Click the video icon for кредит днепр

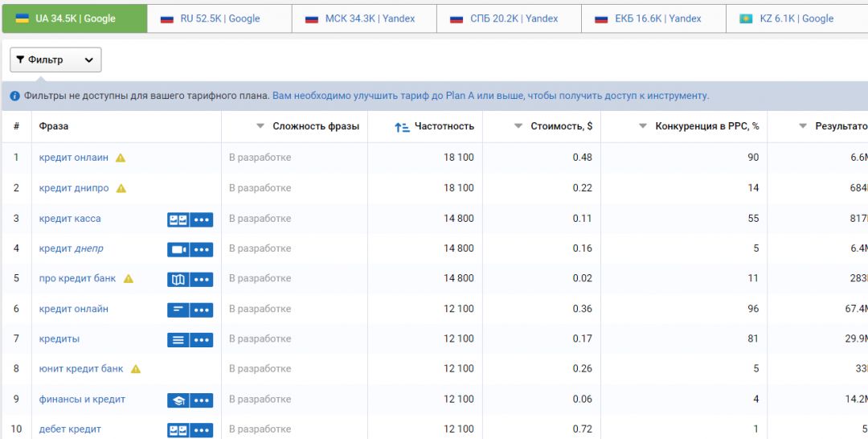point(178,249)
